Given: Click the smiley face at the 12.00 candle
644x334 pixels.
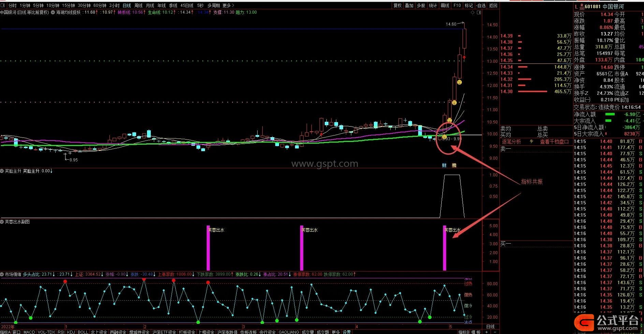Looking at the screenshot, I should tap(459, 82).
